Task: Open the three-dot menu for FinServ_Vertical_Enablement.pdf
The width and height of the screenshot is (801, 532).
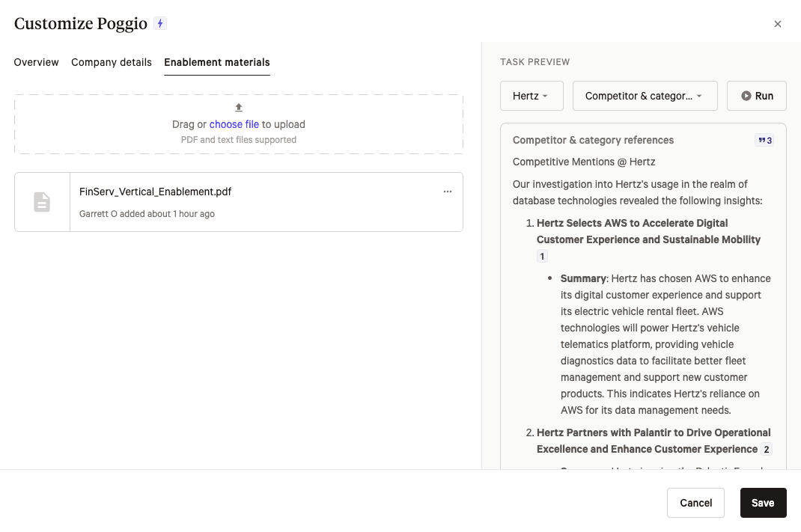Action: tap(448, 192)
